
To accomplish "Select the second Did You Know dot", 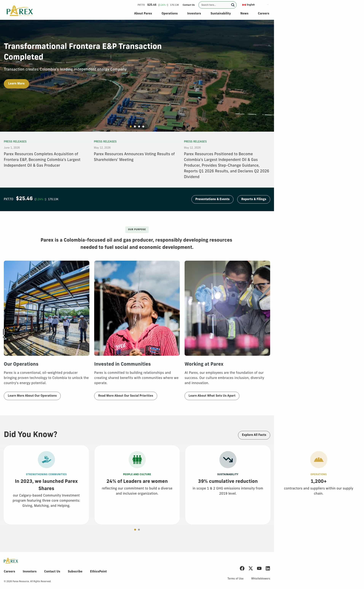I will tap(139, 529).
